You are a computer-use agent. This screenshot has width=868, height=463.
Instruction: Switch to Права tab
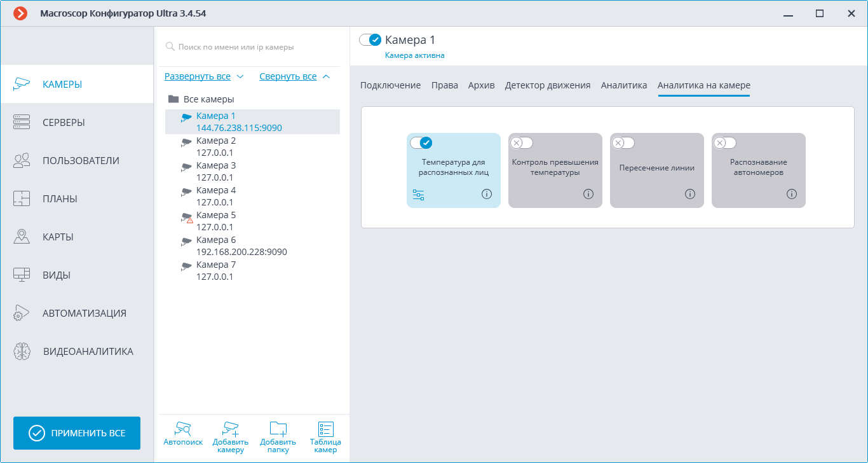point(445,85)
